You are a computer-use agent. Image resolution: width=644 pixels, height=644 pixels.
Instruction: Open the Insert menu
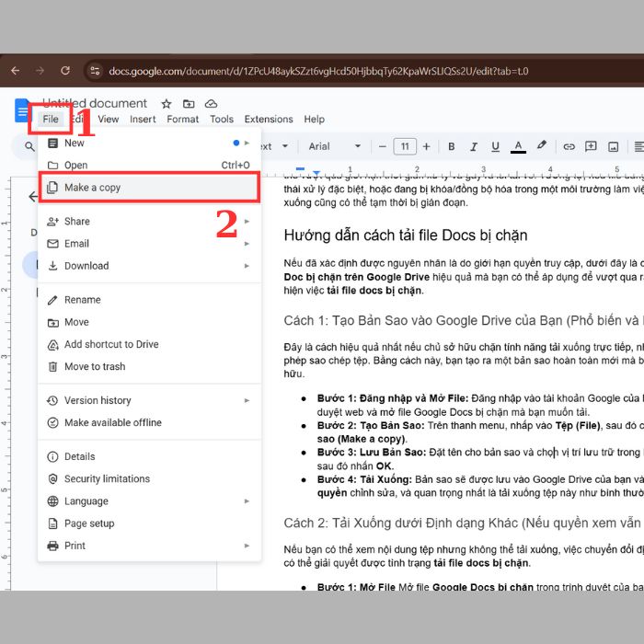click(143, 119)
